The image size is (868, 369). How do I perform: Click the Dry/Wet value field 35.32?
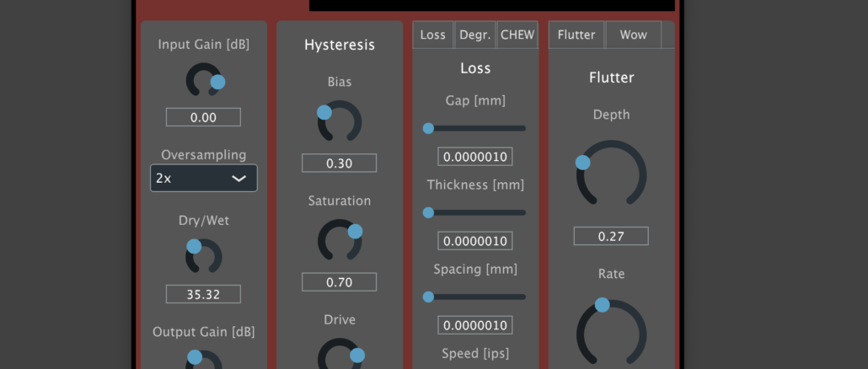(203, 294)
